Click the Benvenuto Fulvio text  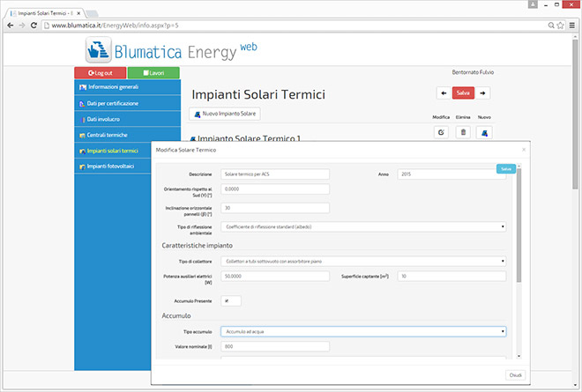coord(473,72)
